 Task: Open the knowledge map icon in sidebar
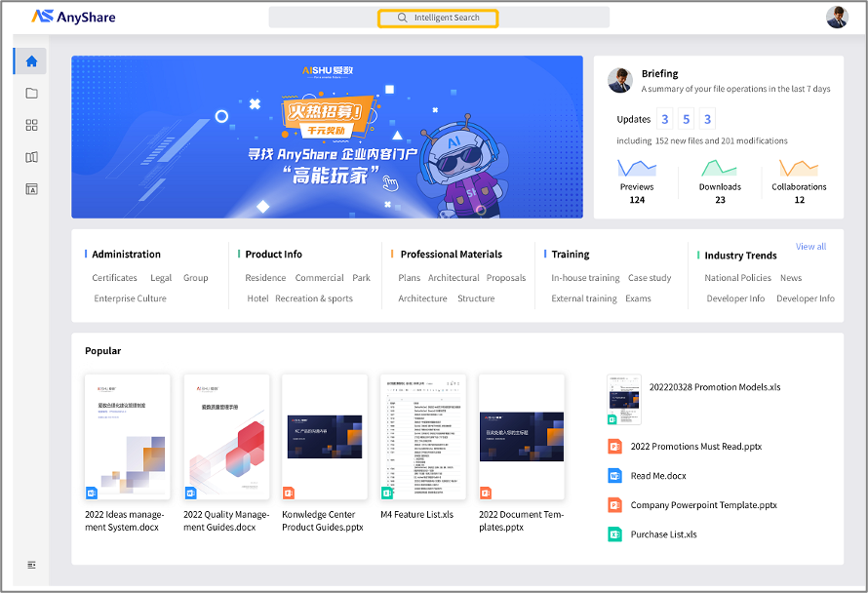click(x=31, y=157)
